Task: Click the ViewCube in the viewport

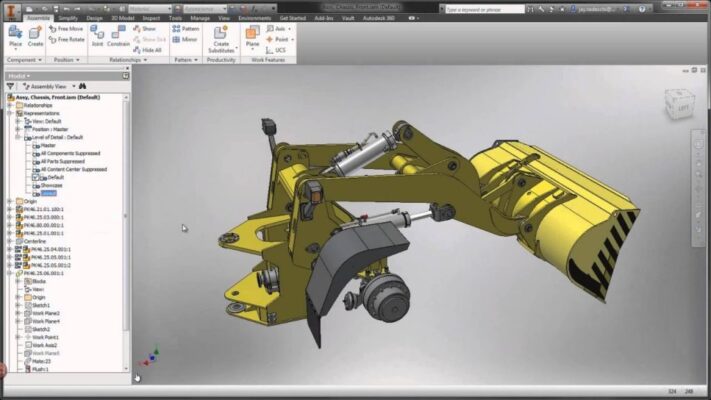Action: [x=680, y=104]
